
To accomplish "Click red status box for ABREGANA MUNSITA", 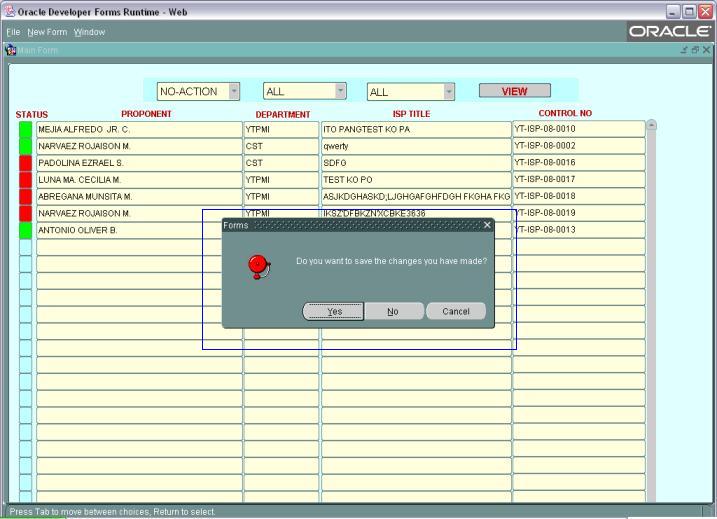I will click(x=26, y=197).
